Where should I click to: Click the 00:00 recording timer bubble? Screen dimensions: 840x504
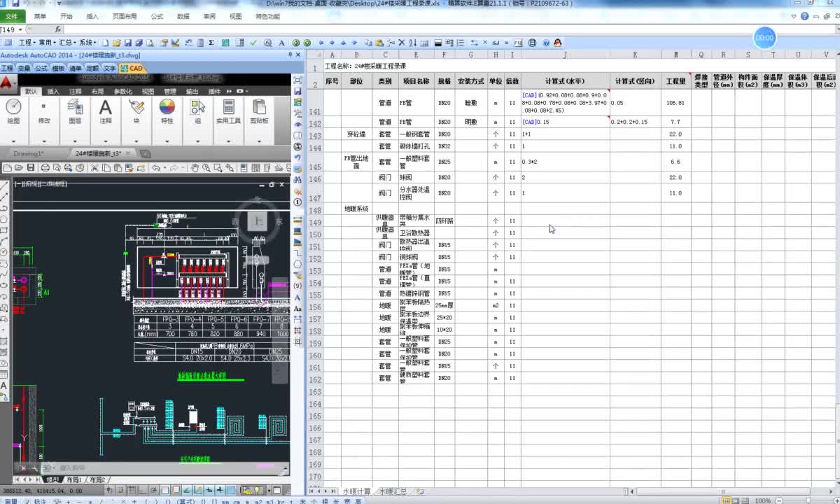[764, 38]
